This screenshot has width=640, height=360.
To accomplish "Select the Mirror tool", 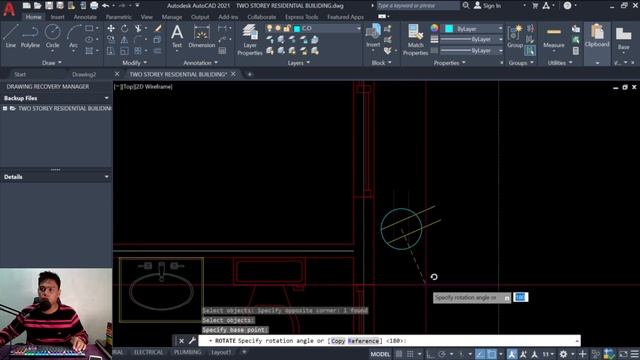I will [124, 40].
